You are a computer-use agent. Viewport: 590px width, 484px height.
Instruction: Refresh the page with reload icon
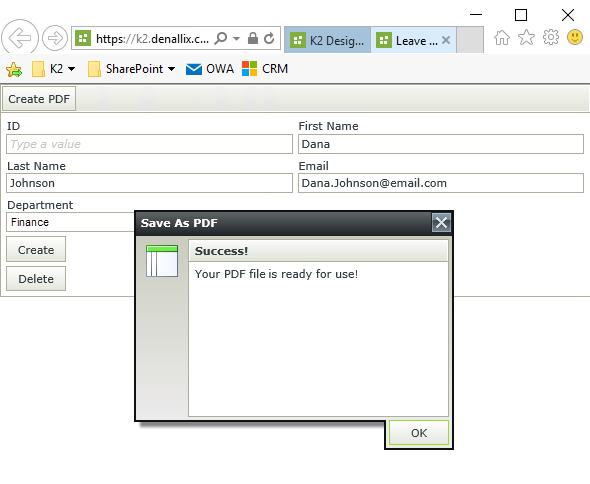coord(269,38)
